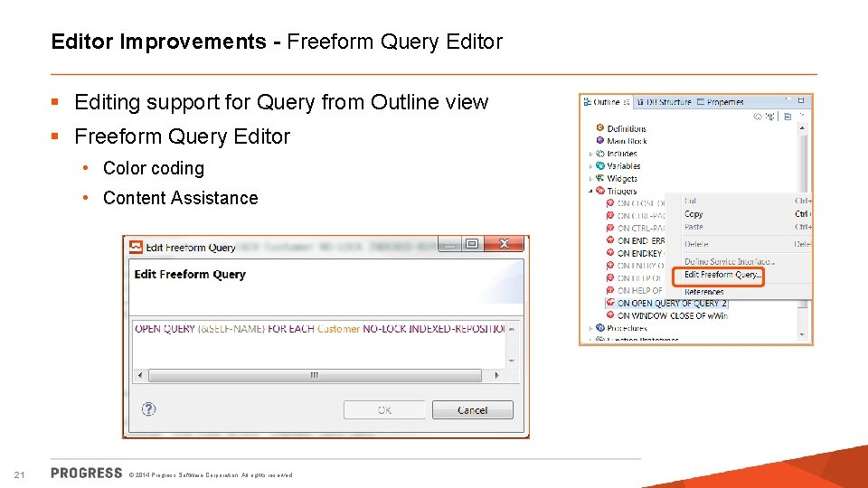Click the Definitions node icon in Outline

(599, 127)
